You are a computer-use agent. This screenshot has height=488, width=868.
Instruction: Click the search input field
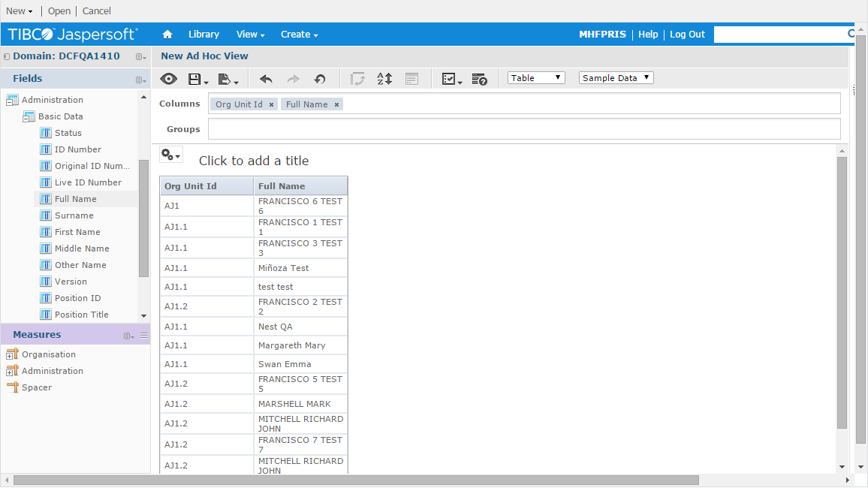779,35
